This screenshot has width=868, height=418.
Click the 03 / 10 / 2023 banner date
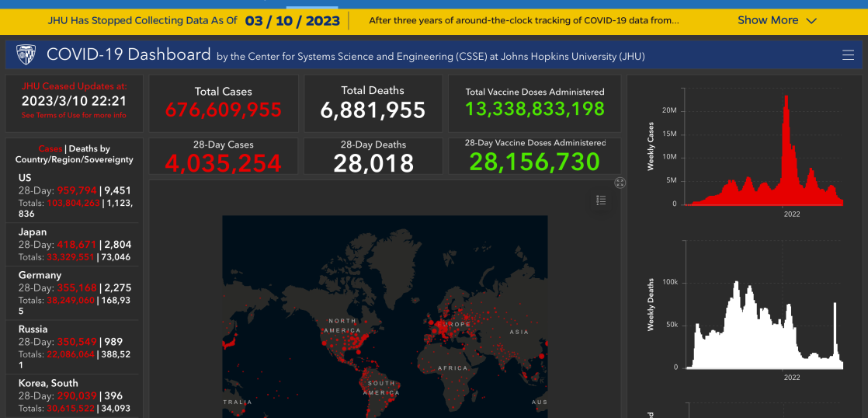[293, 20]
